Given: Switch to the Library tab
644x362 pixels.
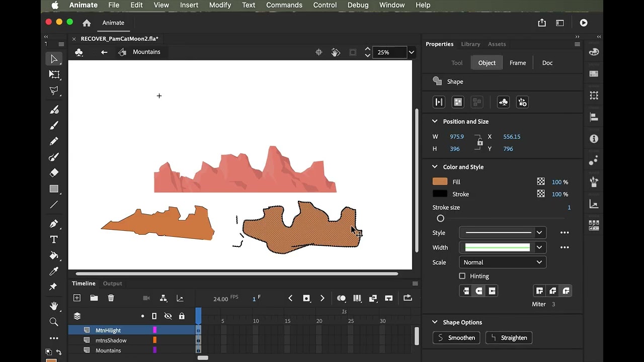Looking at the screenshot, I should 470,44.
